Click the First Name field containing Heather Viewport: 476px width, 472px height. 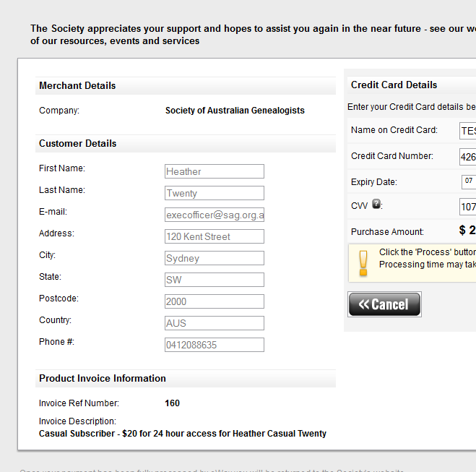(x=215, y=171)
